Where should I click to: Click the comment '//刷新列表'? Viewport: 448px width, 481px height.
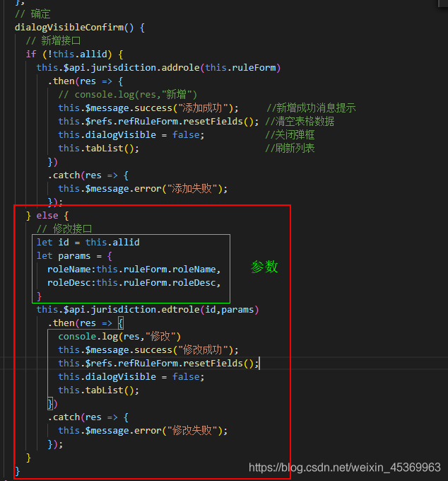coord(290,149)
